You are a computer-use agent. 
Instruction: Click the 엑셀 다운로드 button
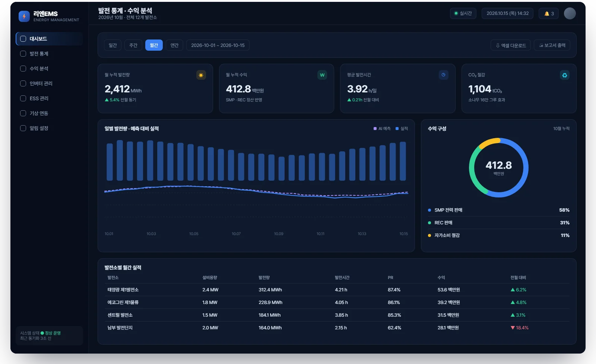click(x=511, y=45)
